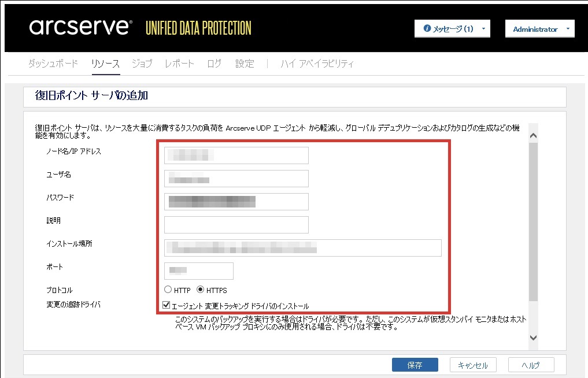Viewport: 588px width, 378px height.
Task: Click the ユーザ名 input field
Action: (236, 179)
